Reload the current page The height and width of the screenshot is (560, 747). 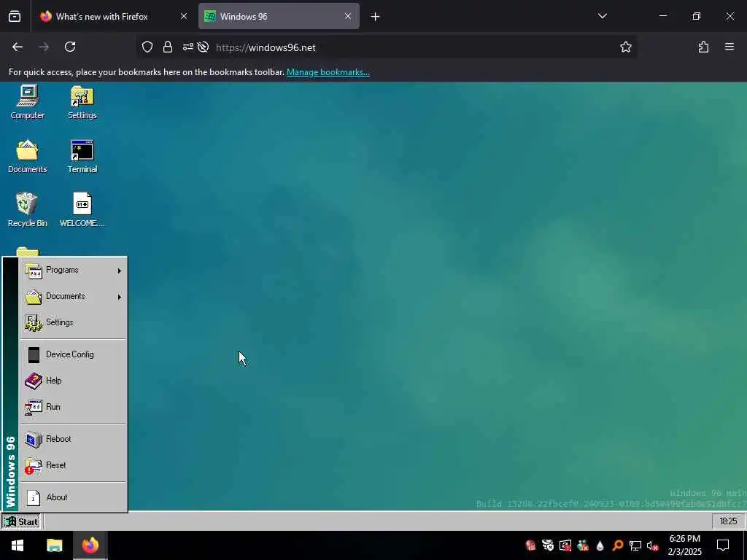(x=70, y=47)
